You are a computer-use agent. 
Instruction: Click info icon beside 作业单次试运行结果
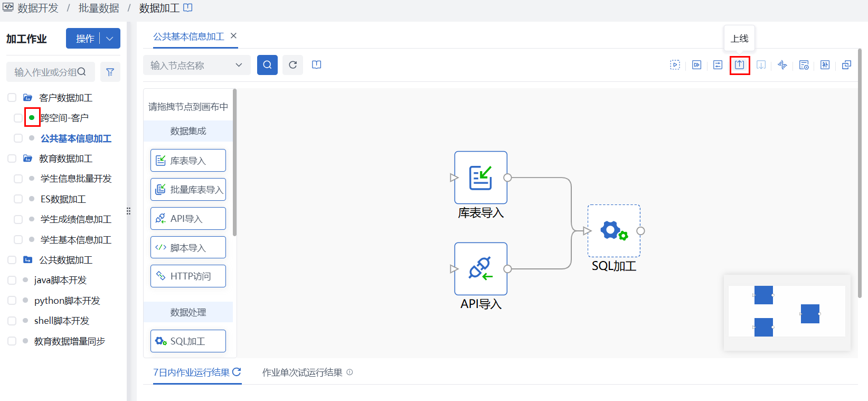coord(350,372)
